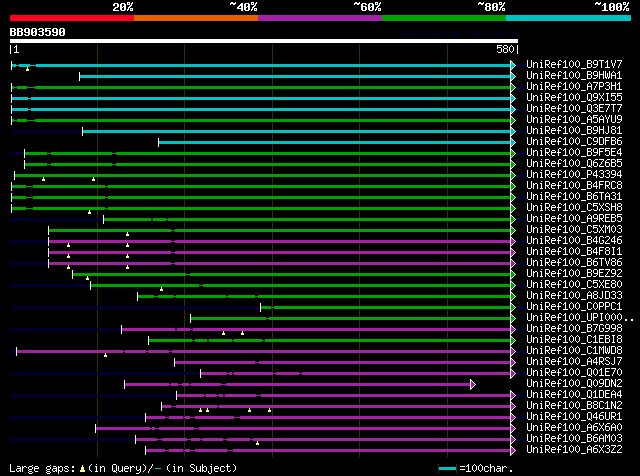Image resolution: width=640 pixels, height=476 pixels.
Task: Select the UniRef100_Q01E70 label
Action: pos(574,373)
